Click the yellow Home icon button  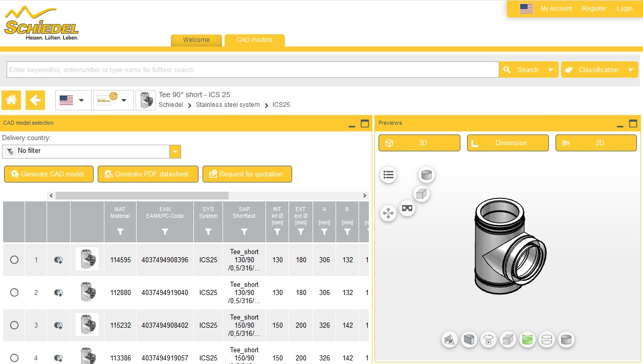(x=11, y=100)
